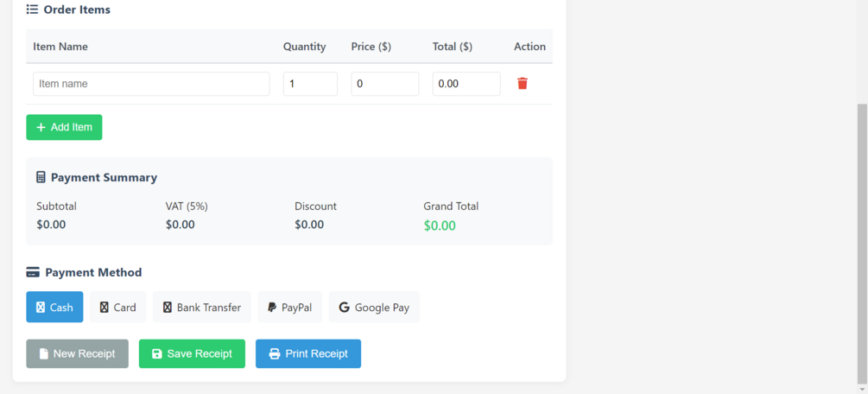Click the vertical page scrollbar
This screenshot has width=868, height=394.
point(861,242)
